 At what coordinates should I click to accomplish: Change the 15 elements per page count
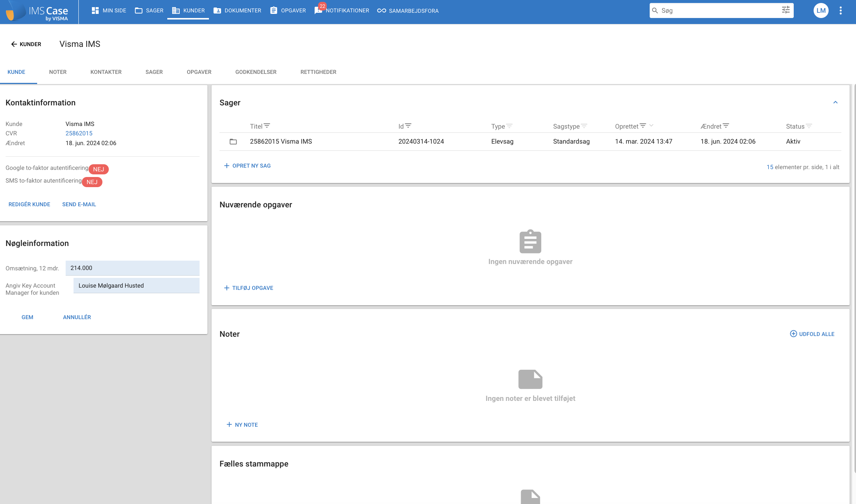(770, 167)
